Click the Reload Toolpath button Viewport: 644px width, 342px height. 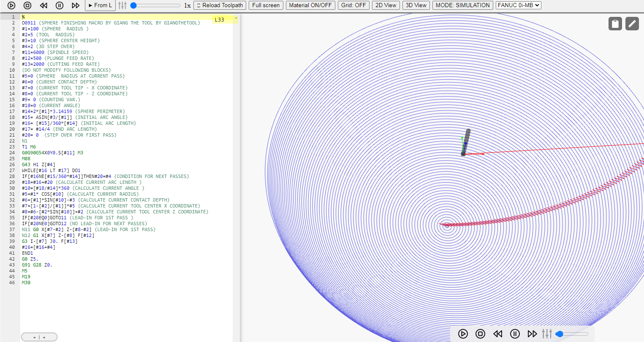[220, 5]
